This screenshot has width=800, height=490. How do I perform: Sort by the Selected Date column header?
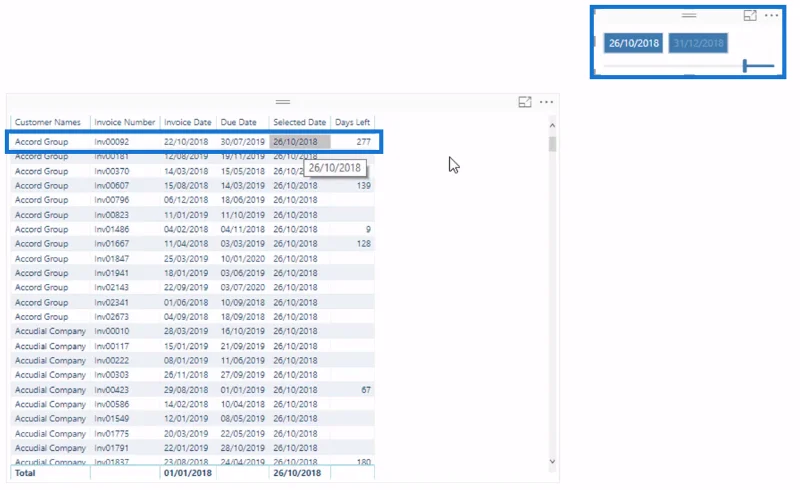point(299,122)
